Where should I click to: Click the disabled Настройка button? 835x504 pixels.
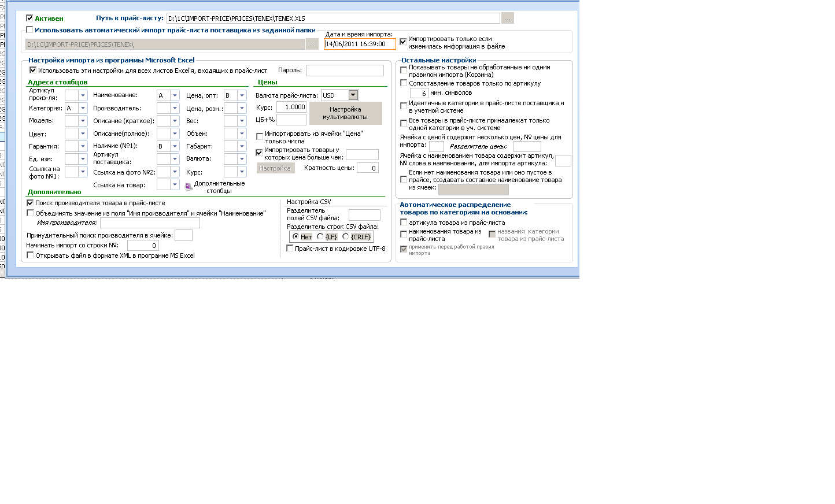pyautogui.click(x=275, y=168)
